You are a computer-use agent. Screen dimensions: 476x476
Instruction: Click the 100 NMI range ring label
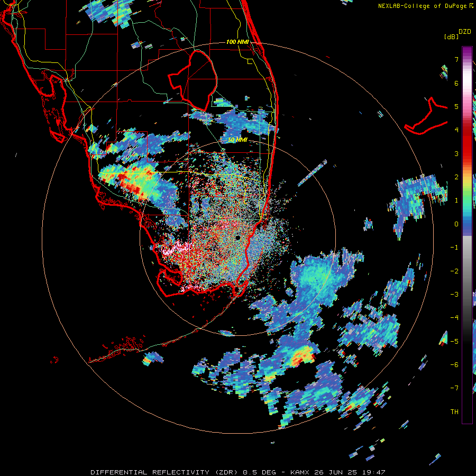point(237,42)
